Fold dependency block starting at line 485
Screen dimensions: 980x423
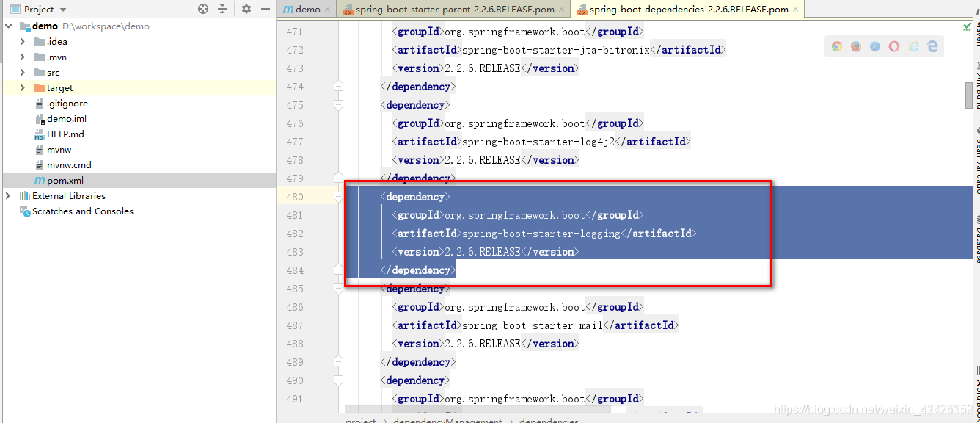[338, 289]
